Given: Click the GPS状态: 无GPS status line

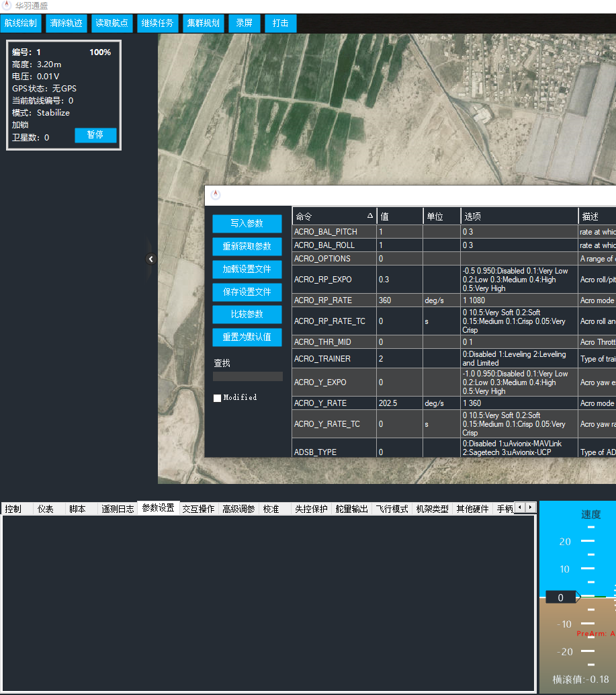Looking at the screenshot, I should [x=44, y=89].
